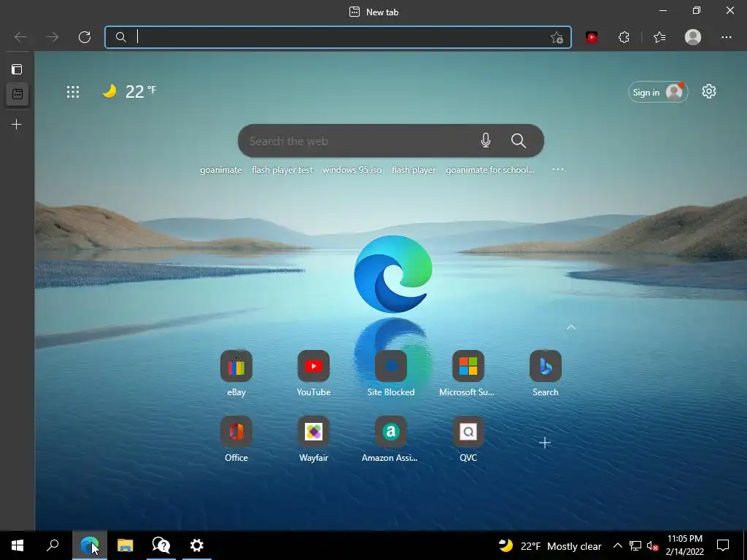Open the clock showing 11:05 PM
The width and height of the screenshot is (747, 560).
[684, 545]
